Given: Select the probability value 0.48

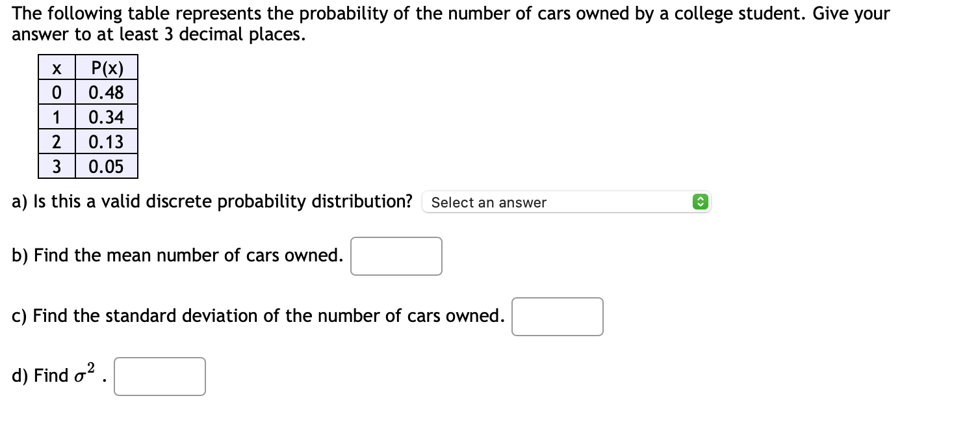Looking at the screenshot, I should (x=107, y=92).
